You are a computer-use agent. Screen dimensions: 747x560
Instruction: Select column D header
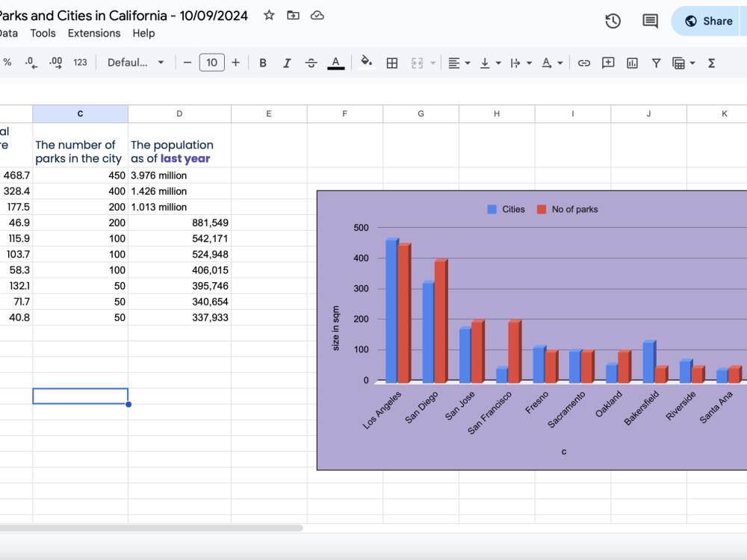(179, 113)
